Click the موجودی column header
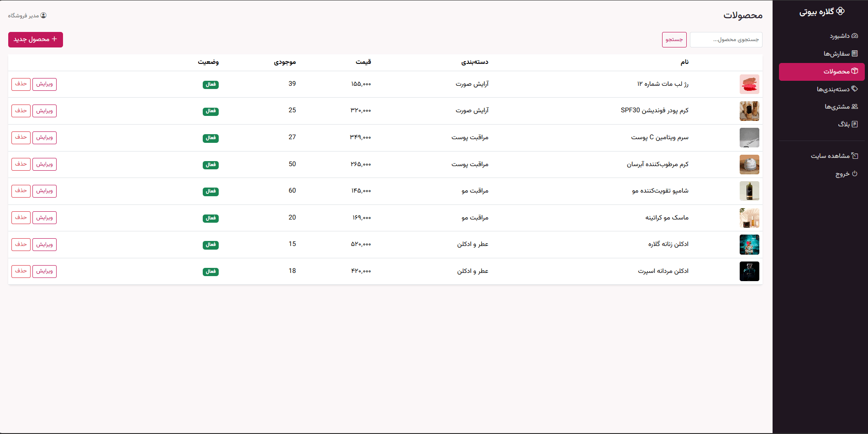The image size is (868, 434). (x=285, y=62)
